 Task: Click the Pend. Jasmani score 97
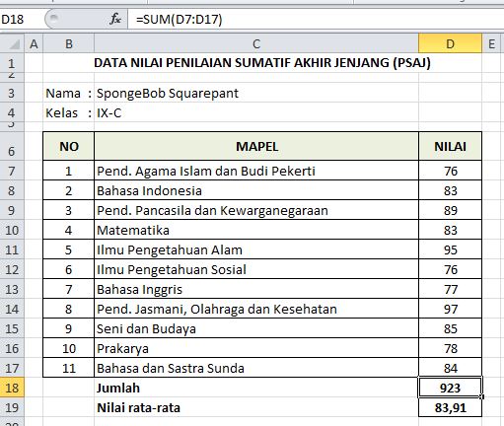(450, 309)
